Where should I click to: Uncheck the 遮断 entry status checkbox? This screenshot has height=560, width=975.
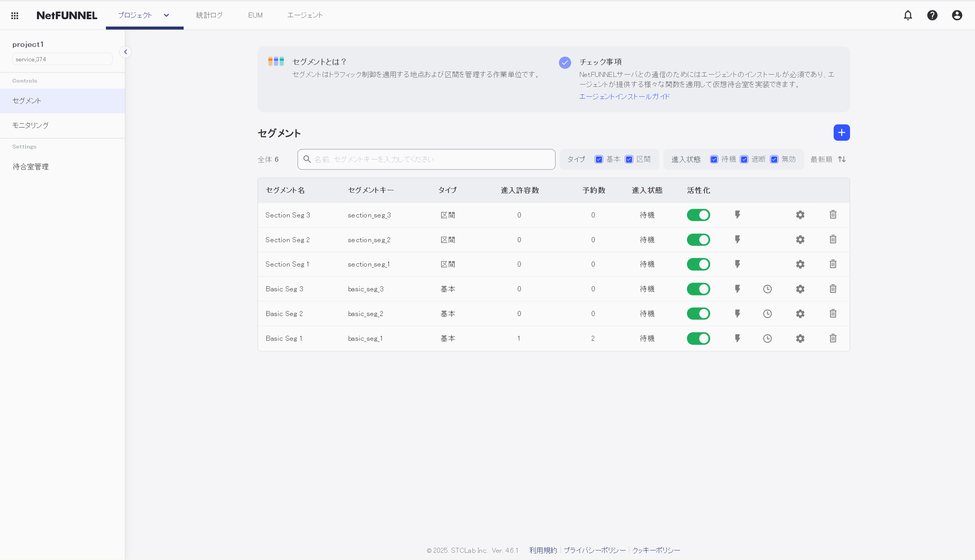pyautogui.click(x=744, y=159)
